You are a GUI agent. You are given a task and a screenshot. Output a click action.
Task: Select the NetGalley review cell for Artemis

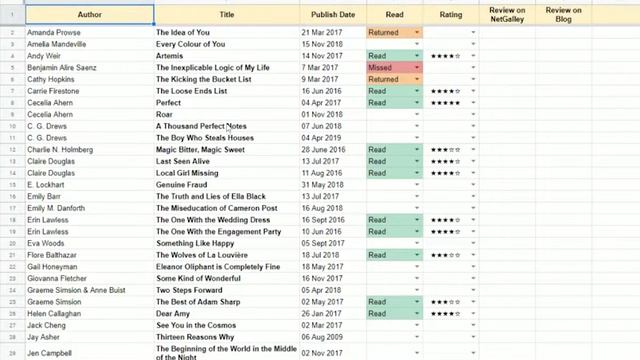(507, 56)
